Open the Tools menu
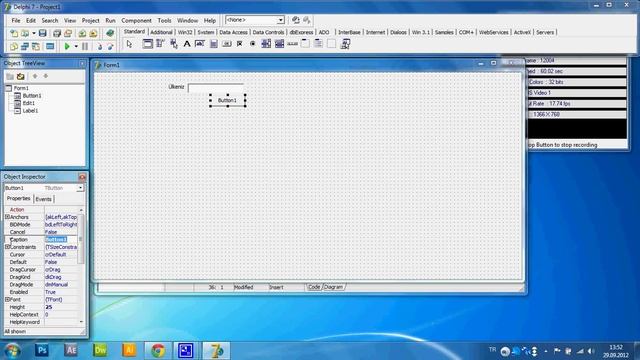This screenshot has height=360, width=640. point(164,20)
